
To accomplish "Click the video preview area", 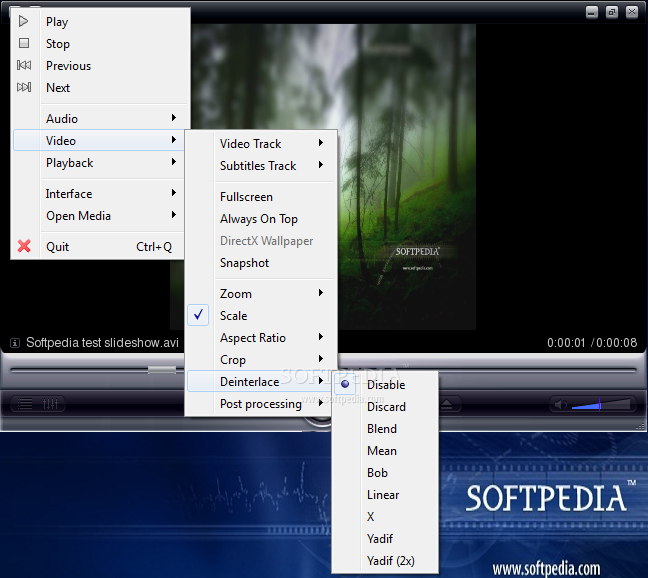I will pos(406,176).
